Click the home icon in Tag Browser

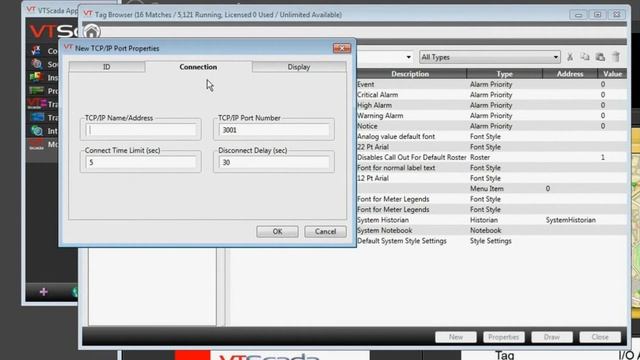[x=91, y=31]
